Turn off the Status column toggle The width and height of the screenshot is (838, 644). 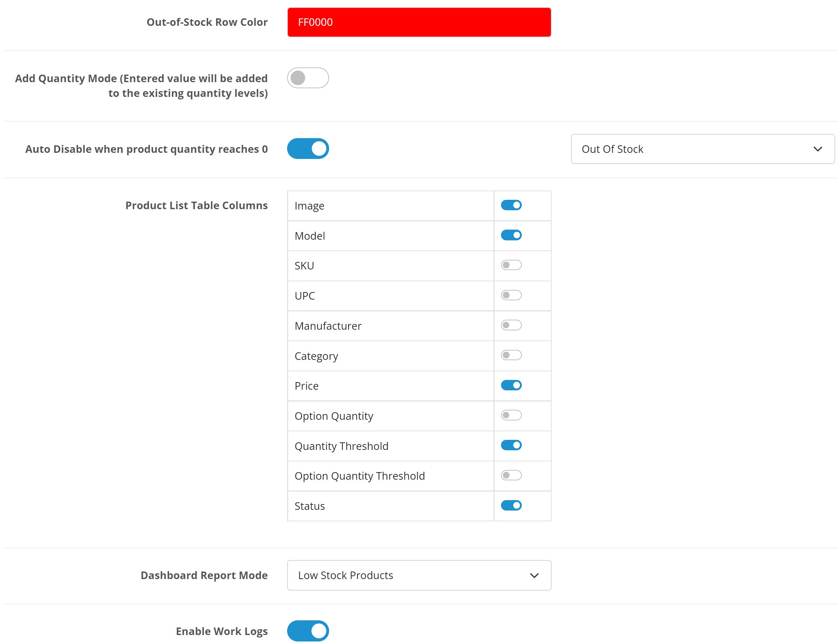(x=511, y=506)
